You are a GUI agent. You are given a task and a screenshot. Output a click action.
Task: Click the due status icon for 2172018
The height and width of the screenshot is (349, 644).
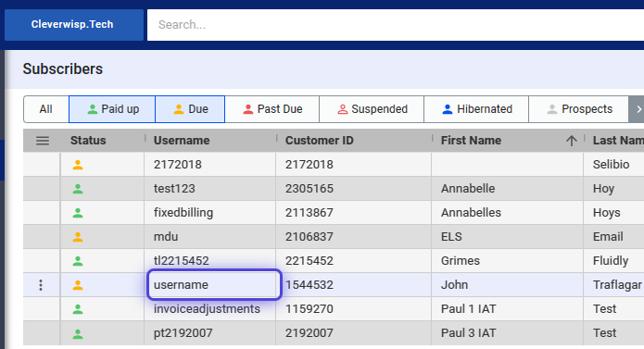pos(78,165)
